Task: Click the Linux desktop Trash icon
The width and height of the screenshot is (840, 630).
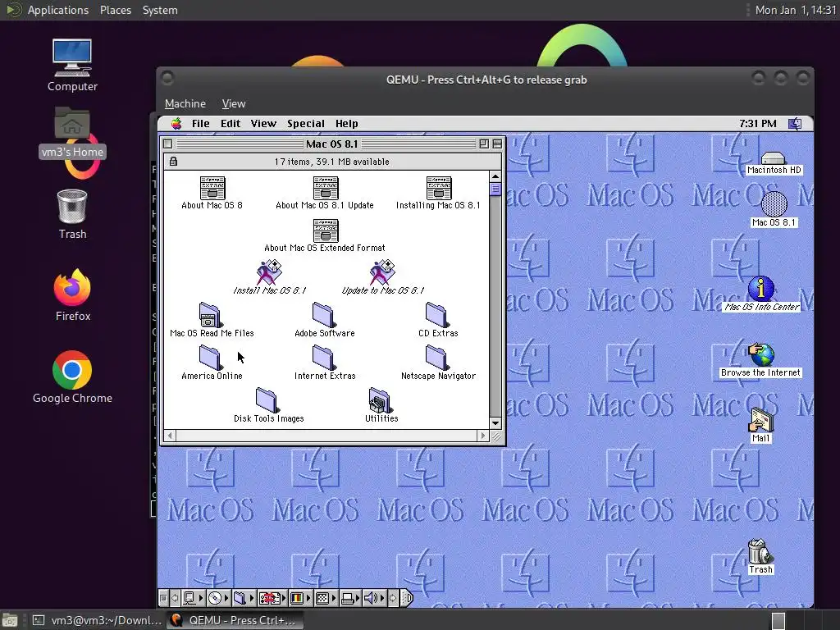Action: tap(72, 214)
